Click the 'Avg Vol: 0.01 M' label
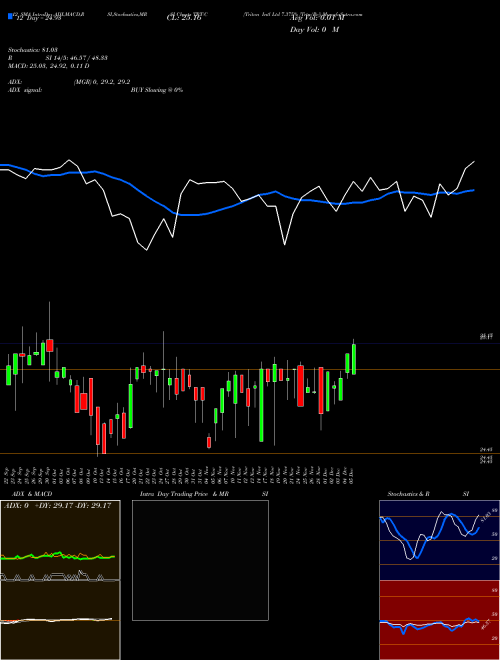This screenshot has height=660, width=500. 317,18
